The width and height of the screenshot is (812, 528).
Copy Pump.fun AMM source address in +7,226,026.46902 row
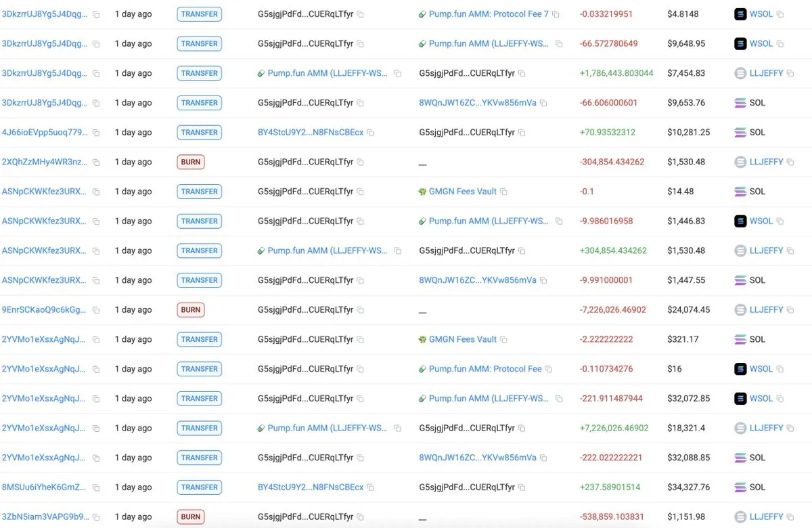coord(397,428)
